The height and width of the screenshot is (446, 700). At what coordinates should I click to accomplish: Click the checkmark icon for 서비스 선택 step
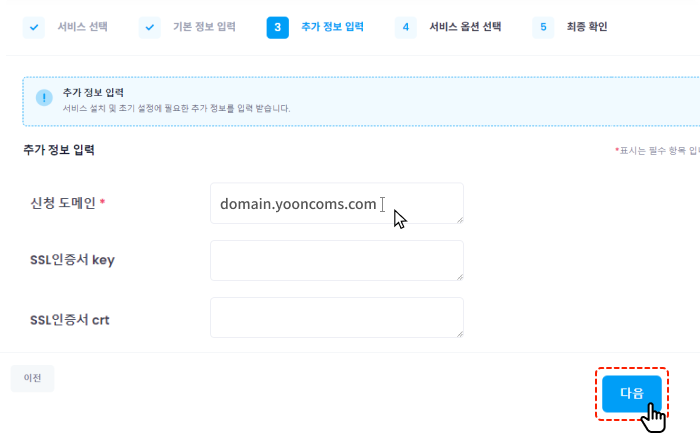tap(34, 27)
